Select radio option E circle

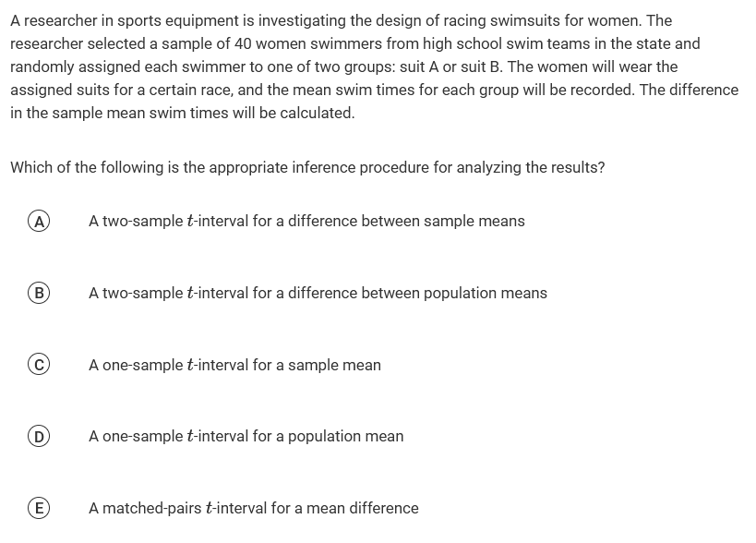click(38, 508)
